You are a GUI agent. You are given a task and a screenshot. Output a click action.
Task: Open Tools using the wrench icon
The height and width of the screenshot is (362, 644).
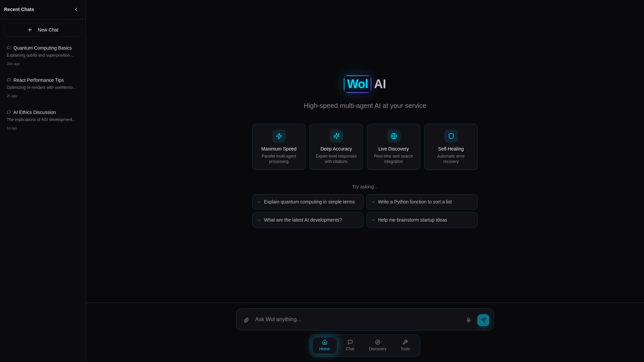point(405,345)
